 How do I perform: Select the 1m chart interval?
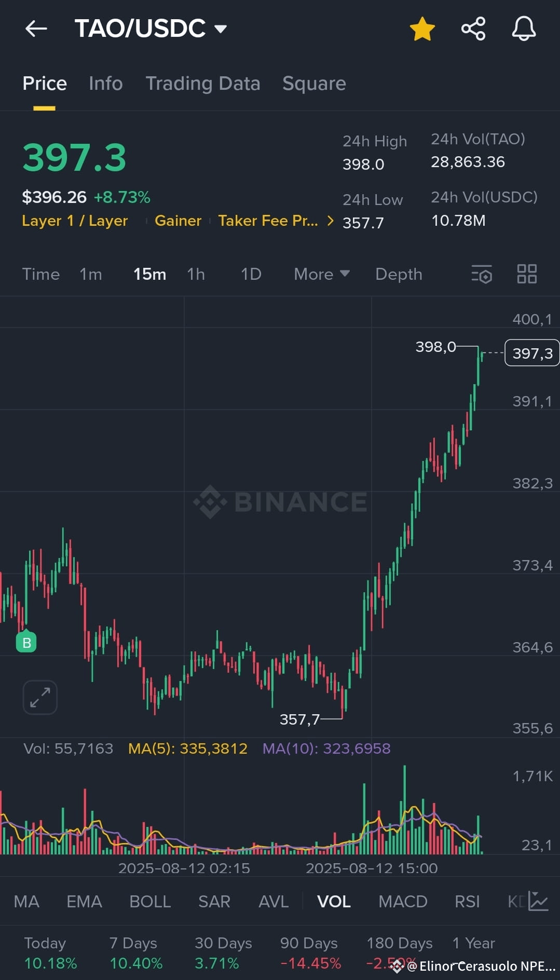pos(91,274)
